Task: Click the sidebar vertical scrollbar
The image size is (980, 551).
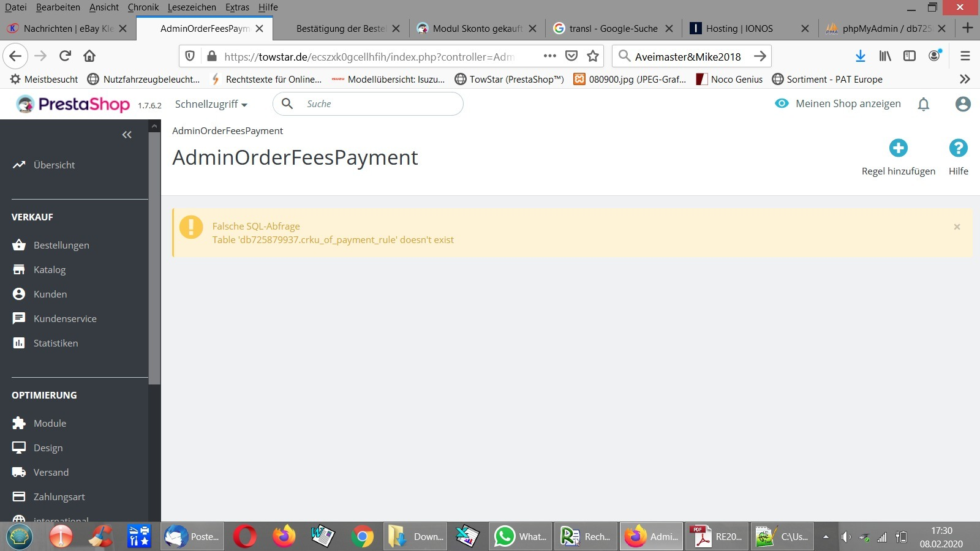Action: [x=155, y=257]
